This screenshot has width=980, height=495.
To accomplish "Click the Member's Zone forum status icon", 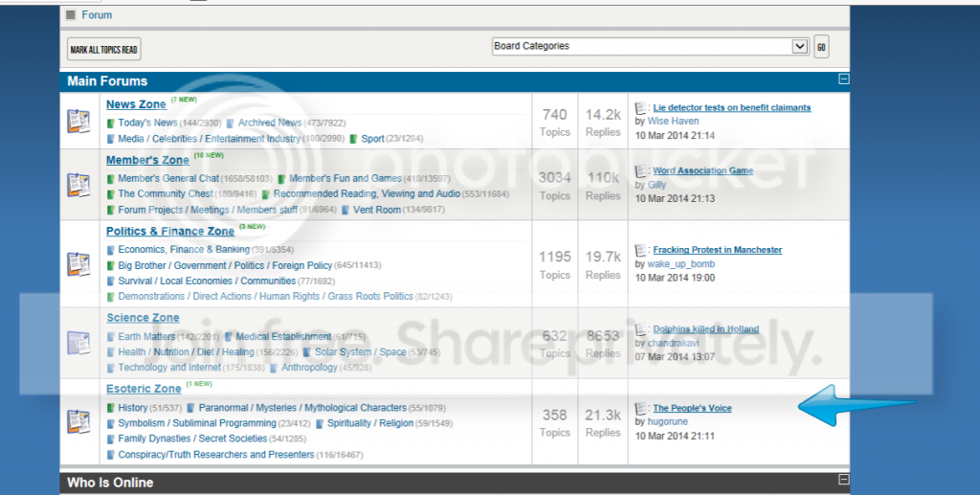I will tap(78, 185).
